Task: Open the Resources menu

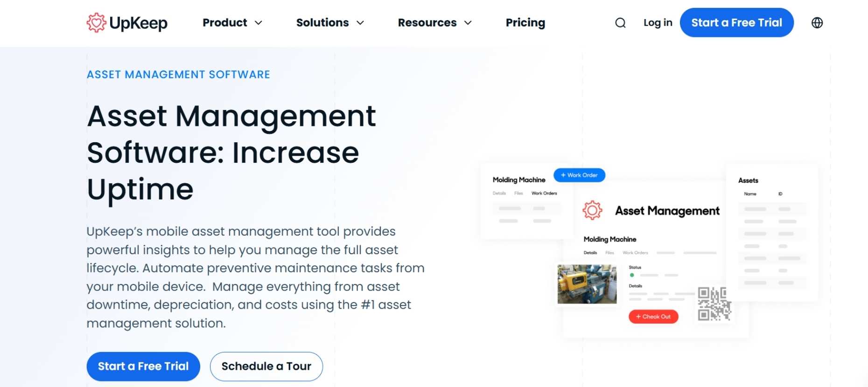Action: point(434,23)
